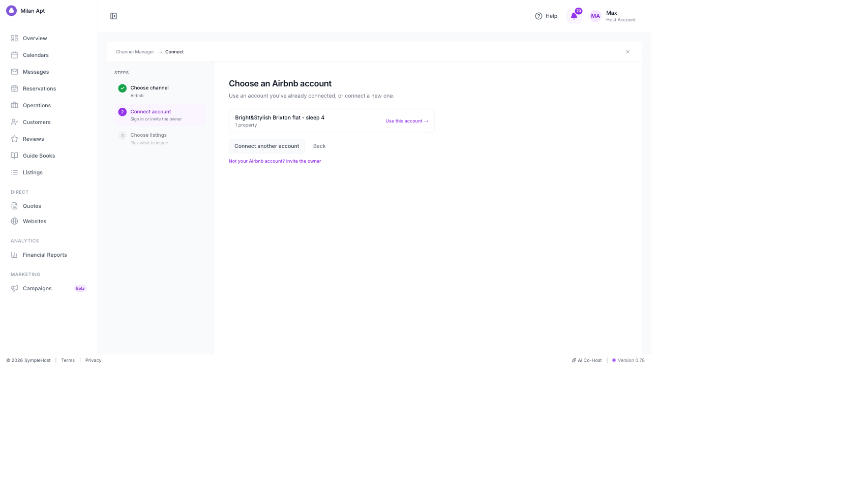The width and height of the screenshot is (868, 488).
Task: Click the Bright&Stylish Brixton flat account name
Action: (280, 117)
